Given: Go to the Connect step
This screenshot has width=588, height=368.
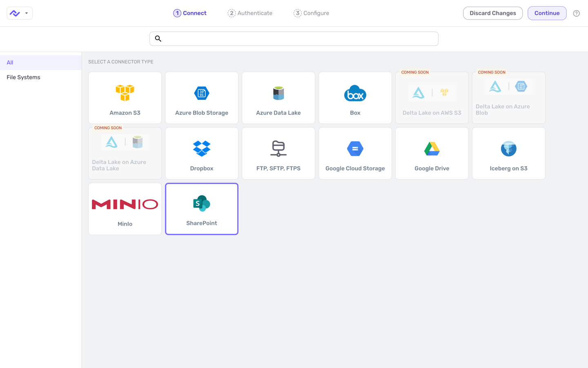Looking at the screenshot, I should click(x=190, y=13).
